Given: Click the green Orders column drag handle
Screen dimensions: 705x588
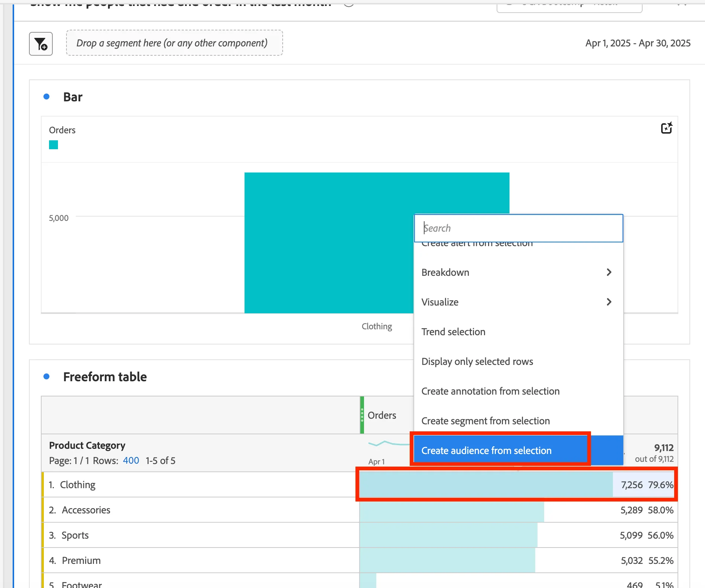Looking at the screenshot, I should (x=362, y=415).
